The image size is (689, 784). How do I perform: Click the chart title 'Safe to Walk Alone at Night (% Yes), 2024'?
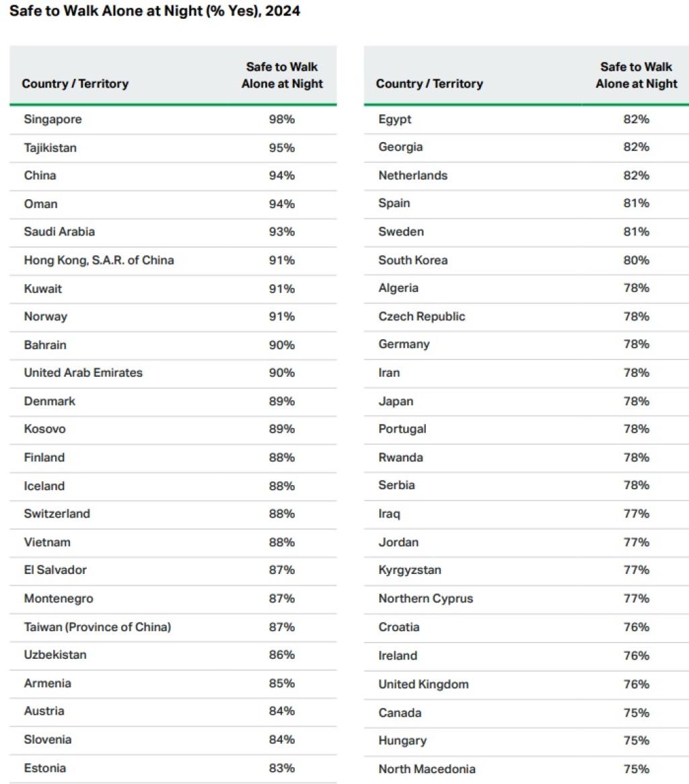coord(155,11)
